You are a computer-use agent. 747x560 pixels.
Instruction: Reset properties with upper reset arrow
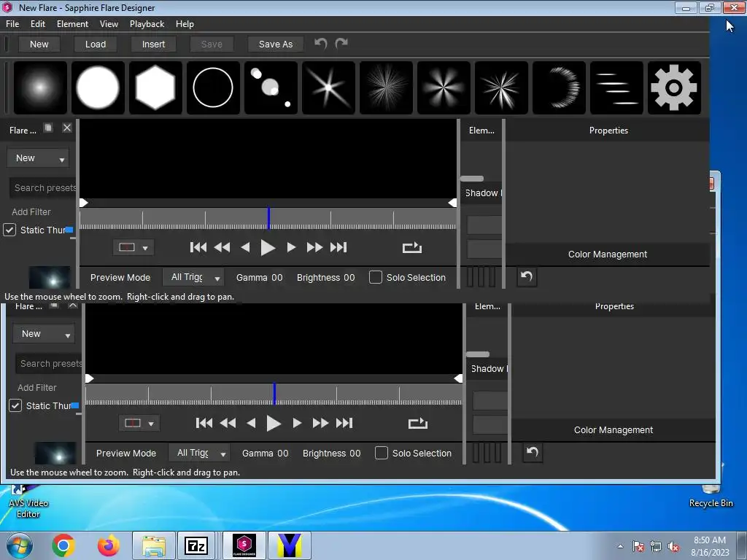coord(527,276)
